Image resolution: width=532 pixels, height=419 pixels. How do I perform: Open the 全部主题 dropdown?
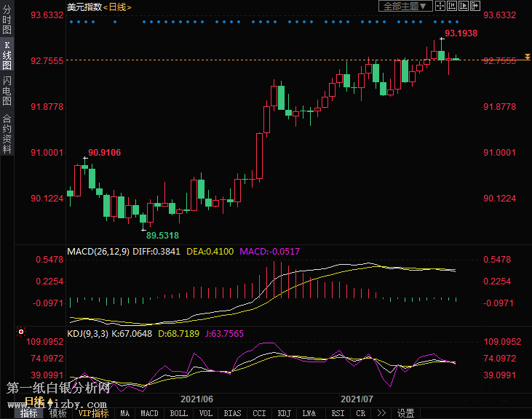pyautogui.click(x=406, y=7)
